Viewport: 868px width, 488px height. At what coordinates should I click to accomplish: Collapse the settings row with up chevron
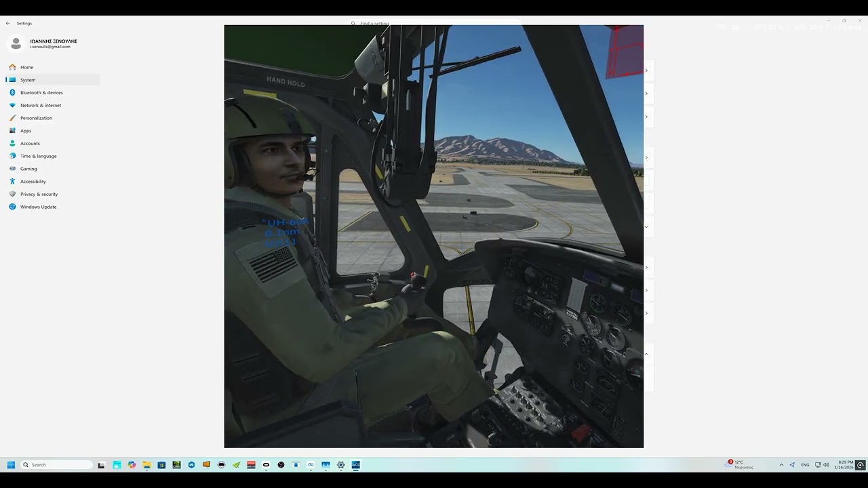[646, 354]
